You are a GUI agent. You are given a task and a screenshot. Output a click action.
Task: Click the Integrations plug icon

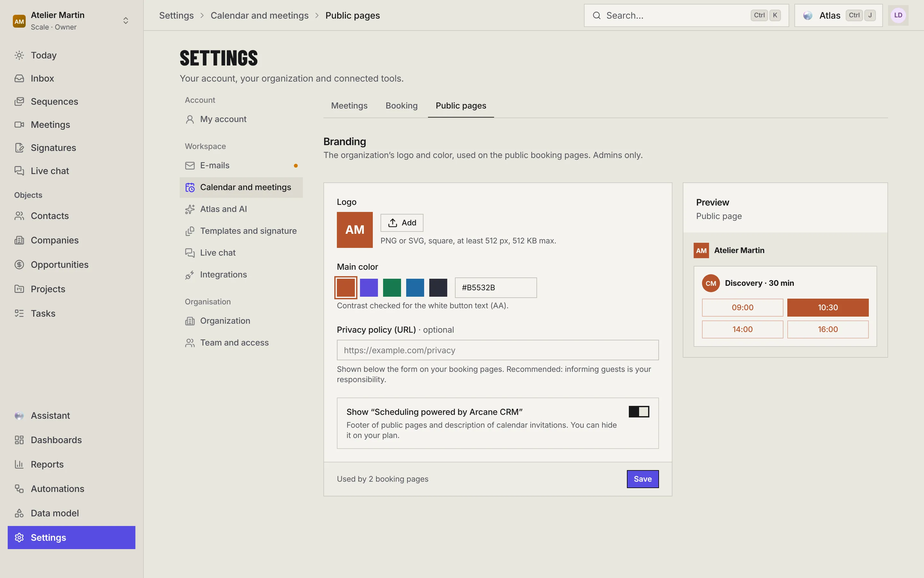pyautogui.click(x=190, y=275)
